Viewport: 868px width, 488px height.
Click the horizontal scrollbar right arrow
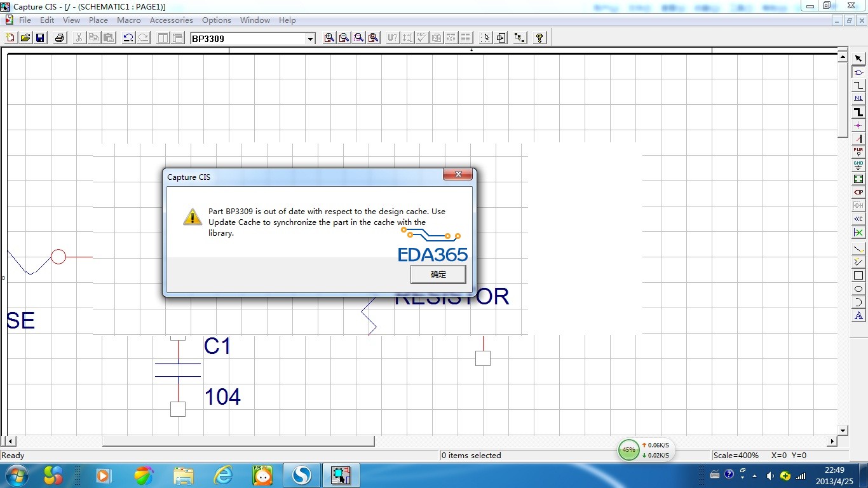832,441
